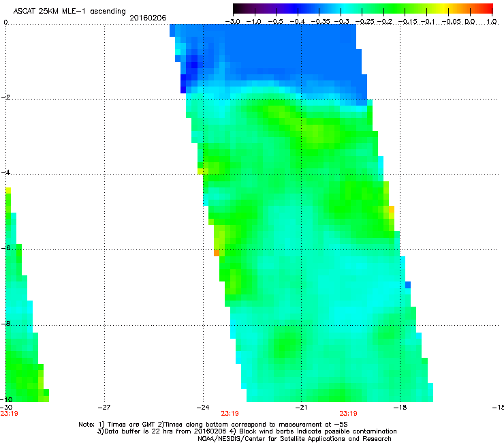The width and height of the screenshot is (504, 443).
Task: Select the -0.05 color scale label
Action: (452, 22)
